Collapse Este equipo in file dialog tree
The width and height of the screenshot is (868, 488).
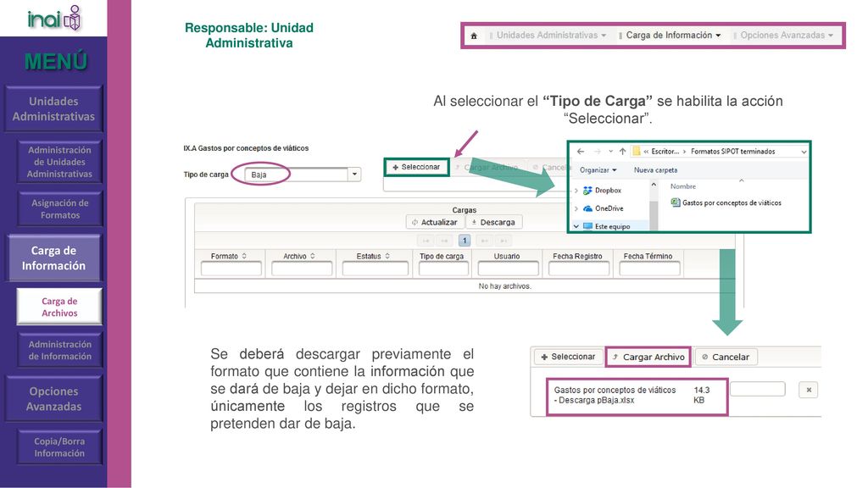(576, 226)
